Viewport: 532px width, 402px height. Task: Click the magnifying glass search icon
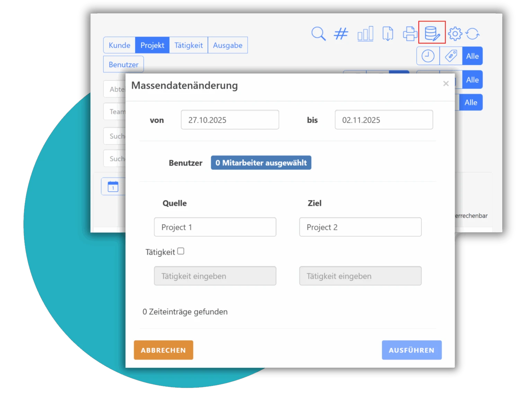[x=318, y=34]
